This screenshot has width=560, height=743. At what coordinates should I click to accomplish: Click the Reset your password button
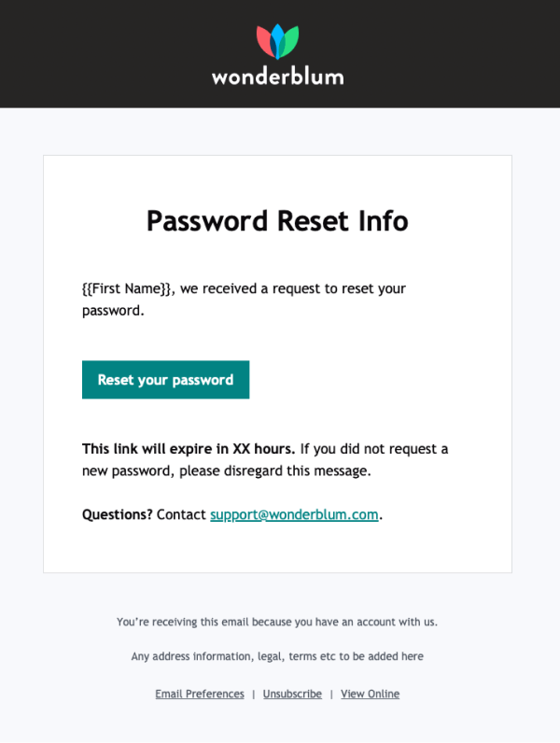166,380
